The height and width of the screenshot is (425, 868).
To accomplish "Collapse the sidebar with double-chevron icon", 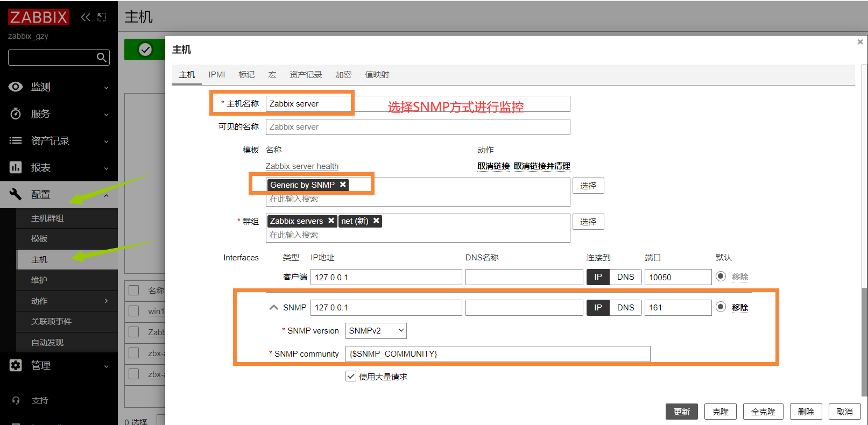I will (86, 17).
